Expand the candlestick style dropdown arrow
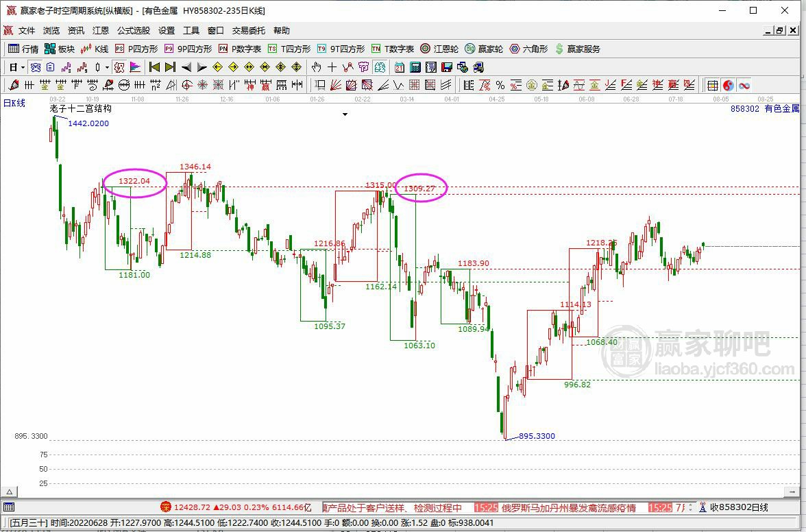Image resolution: width=806 pixels, height=532 pixels. click(x=107, y=67)
